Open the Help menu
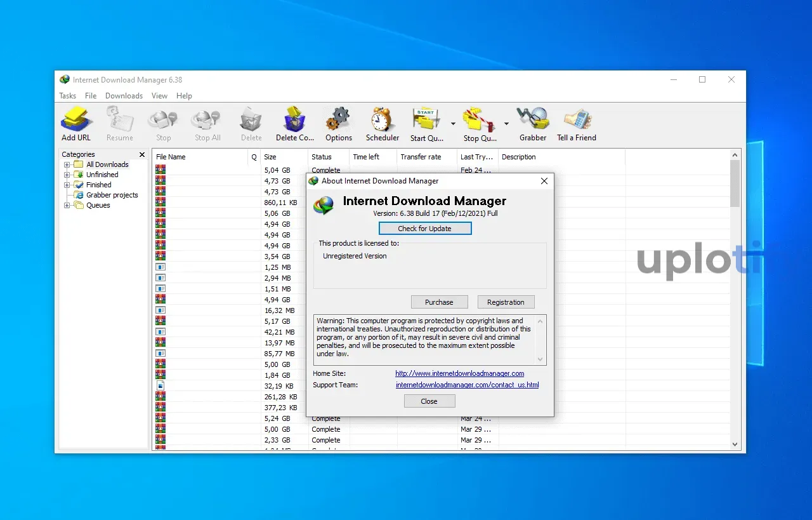This screenshot has height=520, width=812. 184,96
